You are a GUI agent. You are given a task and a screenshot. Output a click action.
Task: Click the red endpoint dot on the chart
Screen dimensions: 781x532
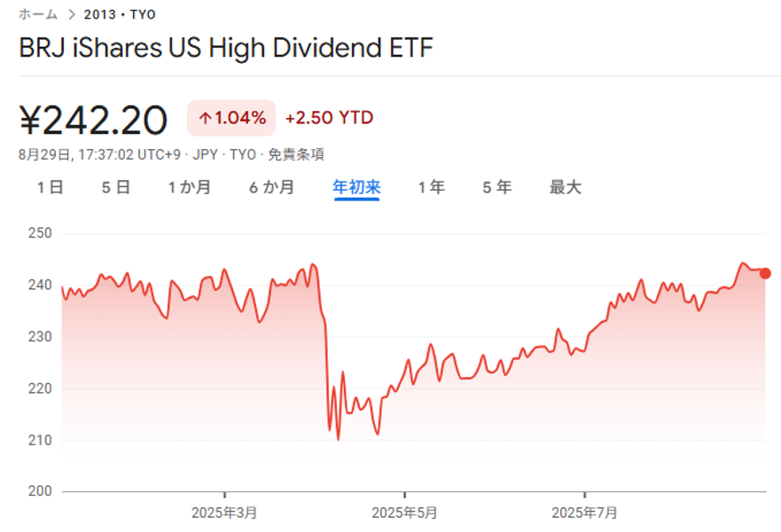(765, 273)
